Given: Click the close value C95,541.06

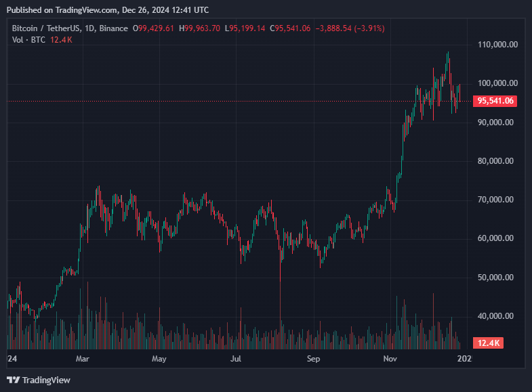Looking at the screenshot, I should 290,28.
